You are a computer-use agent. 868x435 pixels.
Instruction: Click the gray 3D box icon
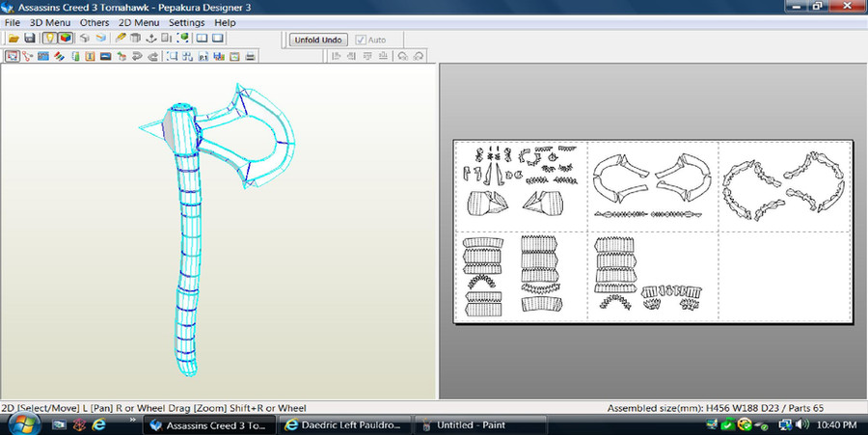click(84, 39)
